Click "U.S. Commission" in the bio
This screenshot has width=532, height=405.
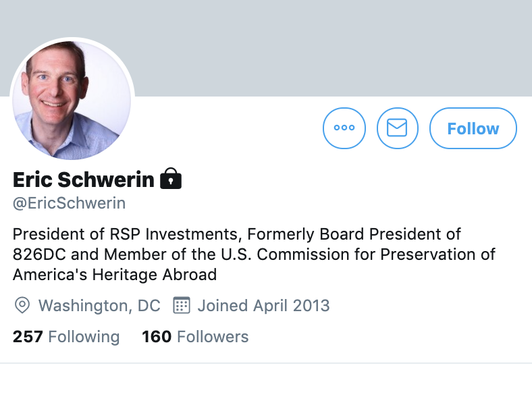point(301,254)
